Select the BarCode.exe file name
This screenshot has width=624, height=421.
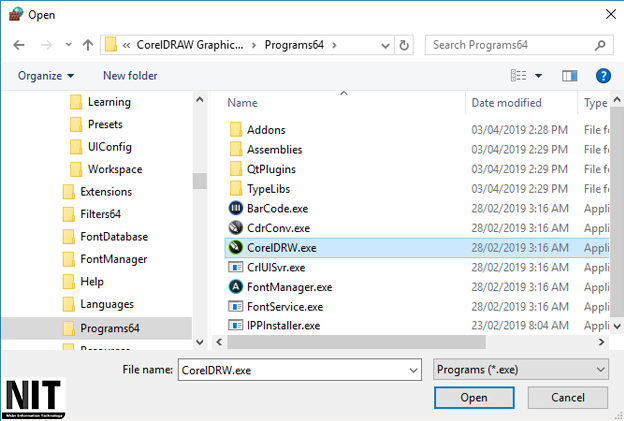277,209
